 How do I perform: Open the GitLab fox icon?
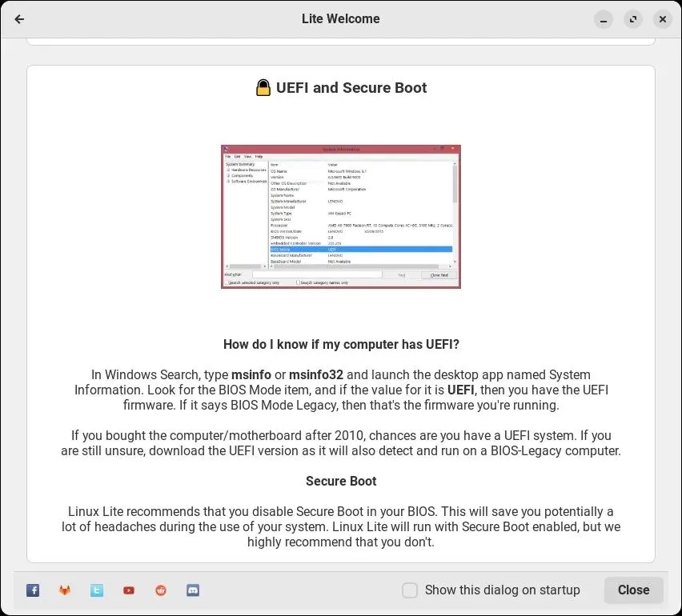(65, 590)
